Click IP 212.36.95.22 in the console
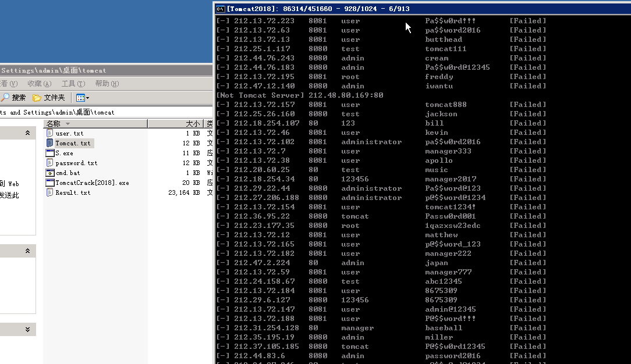 262,216
